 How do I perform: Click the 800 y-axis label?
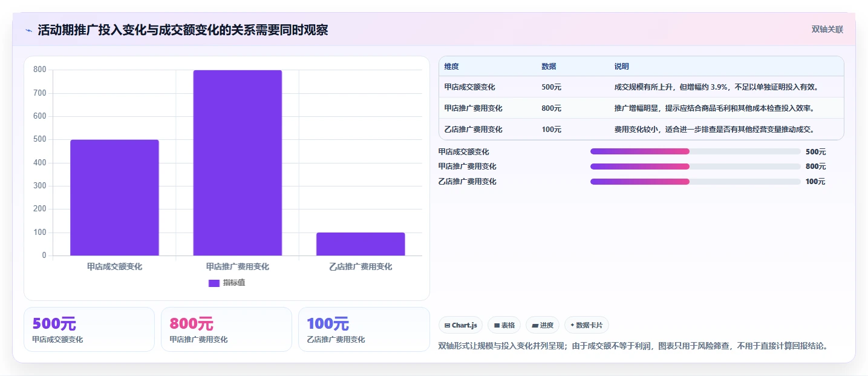coord(40,70)
